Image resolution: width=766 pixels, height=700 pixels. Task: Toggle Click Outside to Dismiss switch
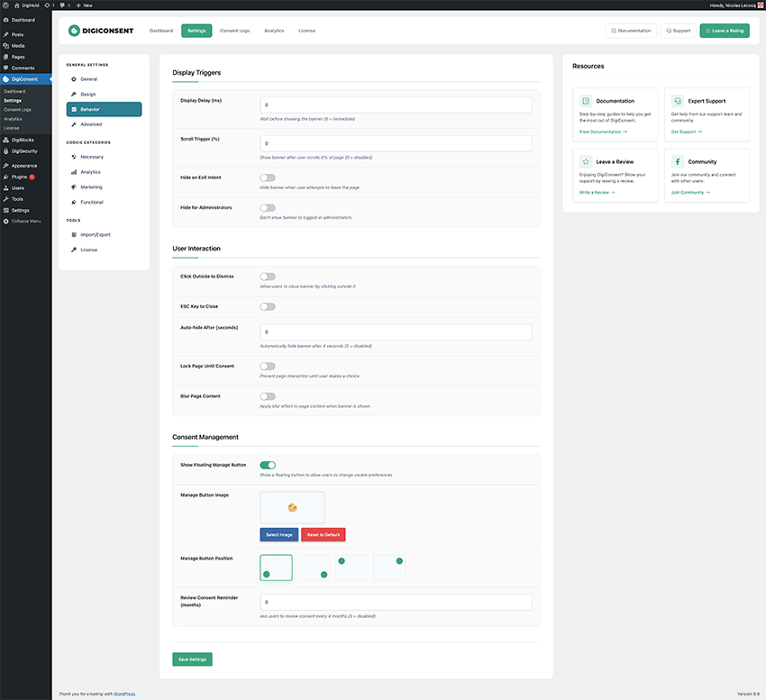(268, 277)
